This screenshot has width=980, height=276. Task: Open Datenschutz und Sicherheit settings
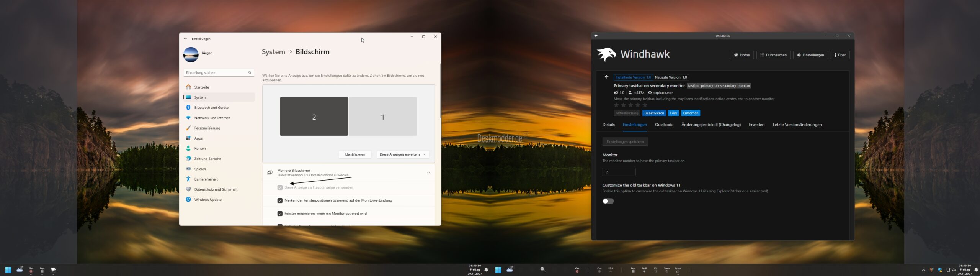pos(219,189)
